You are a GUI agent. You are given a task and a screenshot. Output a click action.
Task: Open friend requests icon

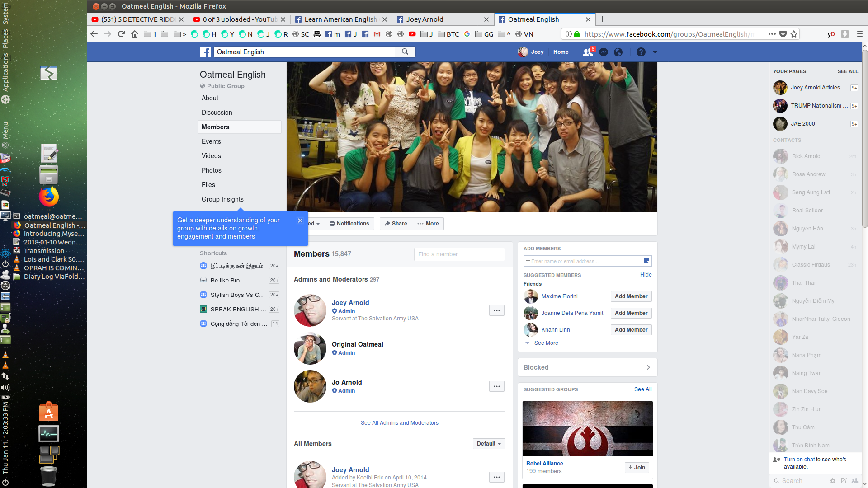(588, 52)
